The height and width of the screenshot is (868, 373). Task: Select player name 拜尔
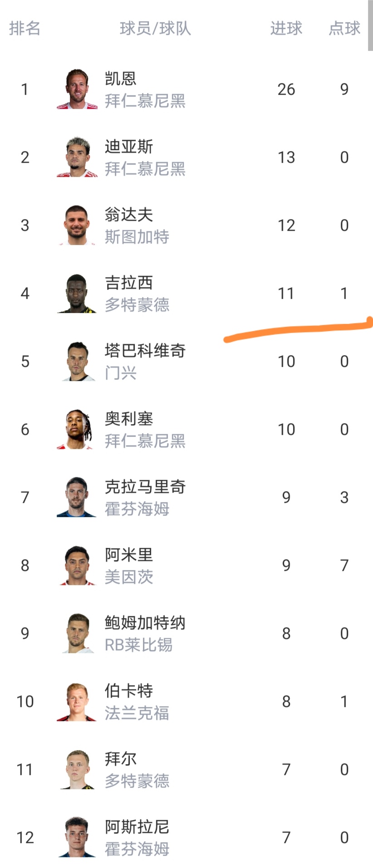pos(120,759)
